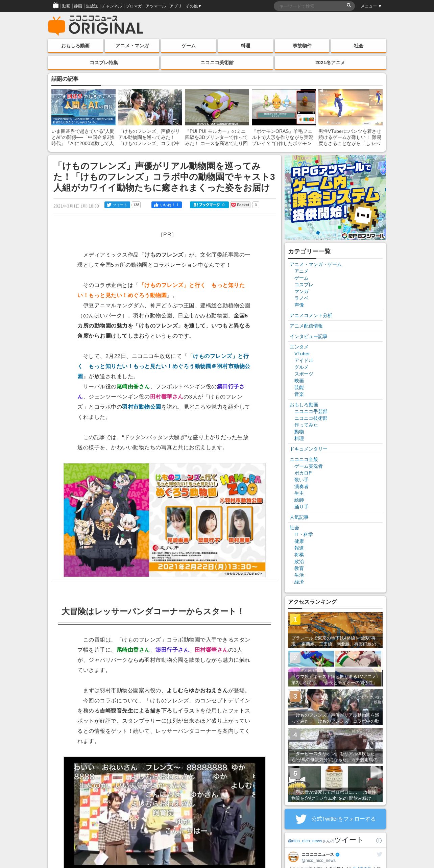The width and height of the screenshot is (434, 868).
Task: Select the 事故物件 category tab
Action: (x=302, y=46)
